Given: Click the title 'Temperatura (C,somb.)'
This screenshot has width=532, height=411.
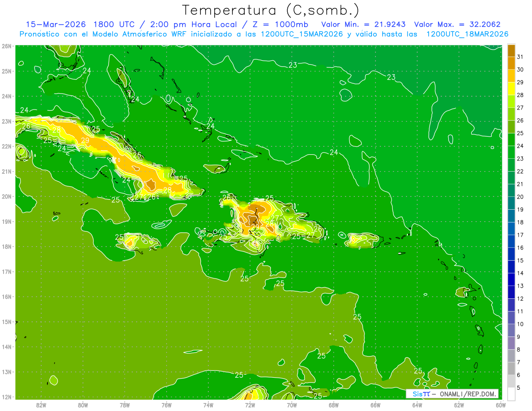Looking at the screenshot, I should click(271, 10).
